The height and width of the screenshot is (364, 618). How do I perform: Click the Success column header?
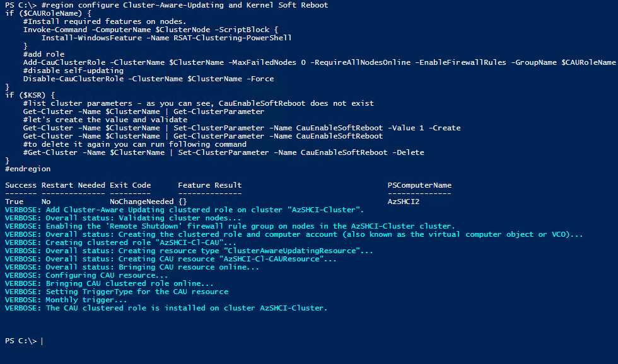tap(21, 185)
